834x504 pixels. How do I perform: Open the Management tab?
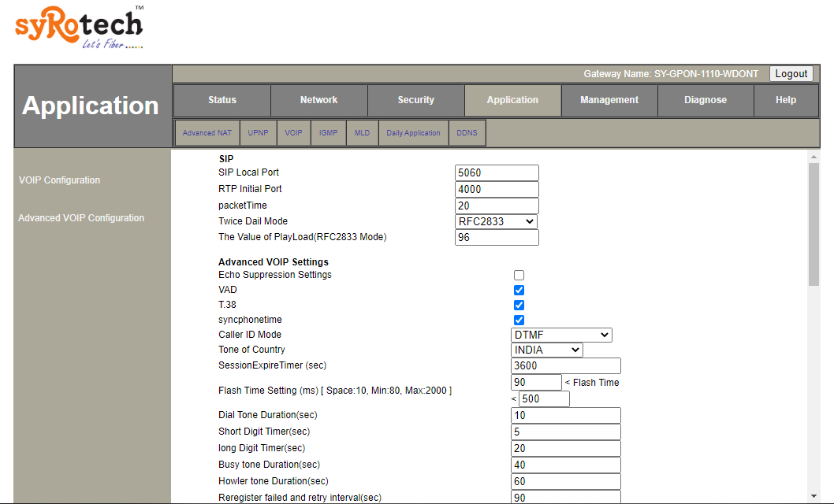click(x=609, y=100)
